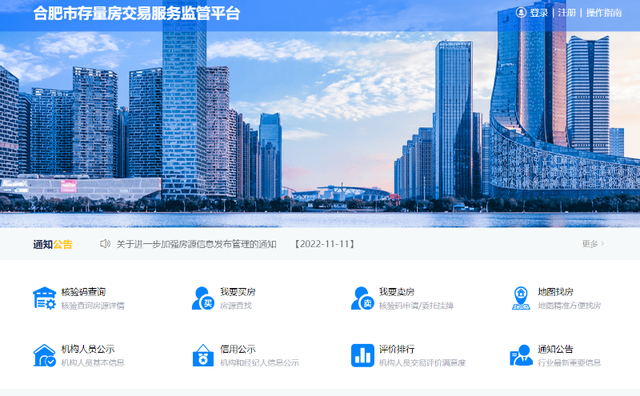Click the 我要卖房 seller icon
640x396 pixels.
pos(362,298)
